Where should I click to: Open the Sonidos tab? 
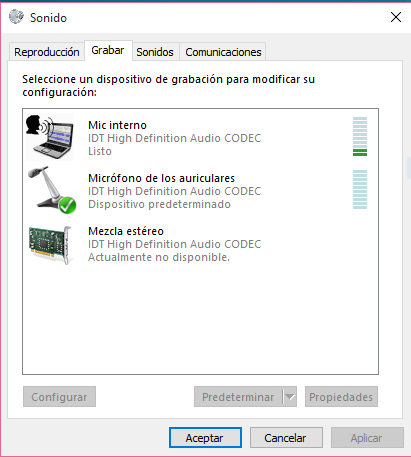(x=155, y=52)
